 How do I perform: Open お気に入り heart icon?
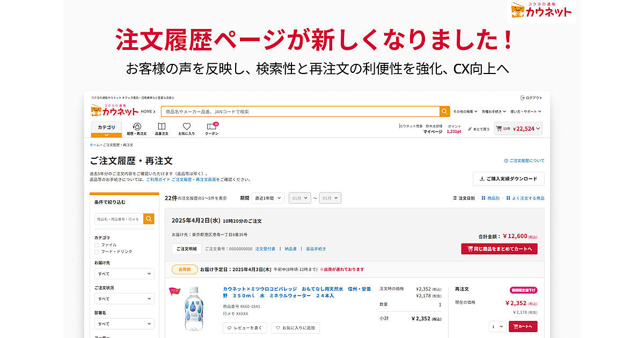[187, 129]
